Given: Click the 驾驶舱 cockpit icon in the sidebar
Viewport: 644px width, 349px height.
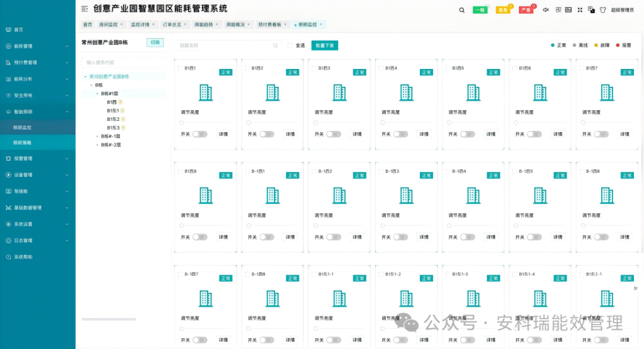Looking at the screenshot, I should click(x=8, y=191).
